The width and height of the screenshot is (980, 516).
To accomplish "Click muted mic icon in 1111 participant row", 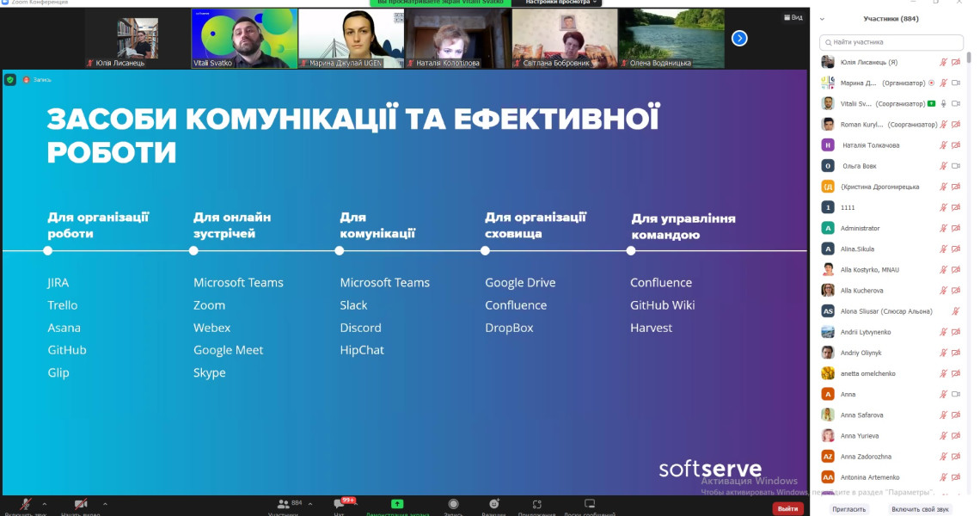I will 944,207.
